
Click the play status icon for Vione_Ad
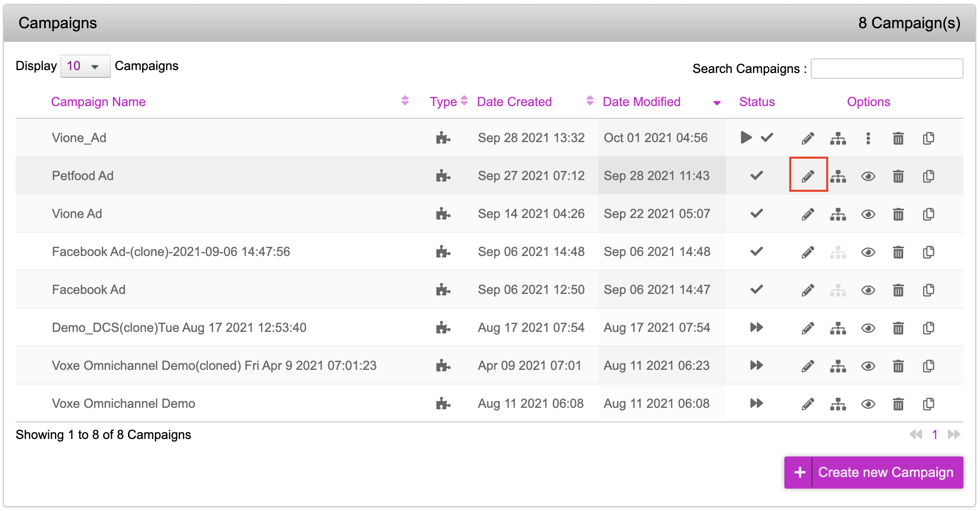pos(746,138)
